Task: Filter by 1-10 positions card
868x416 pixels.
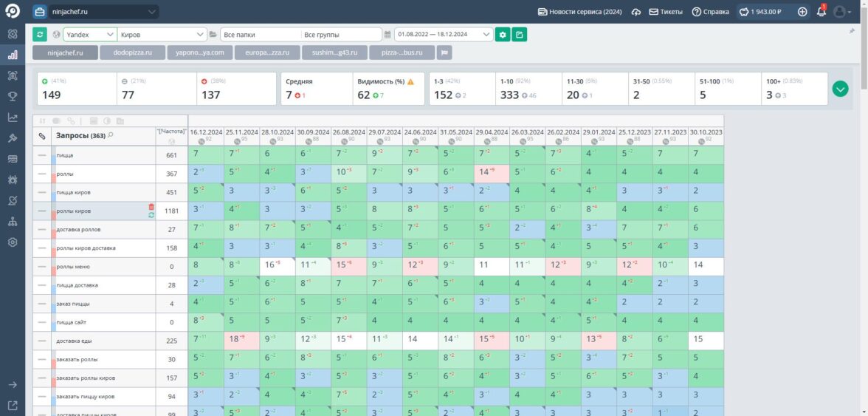Action: (528, 89)
